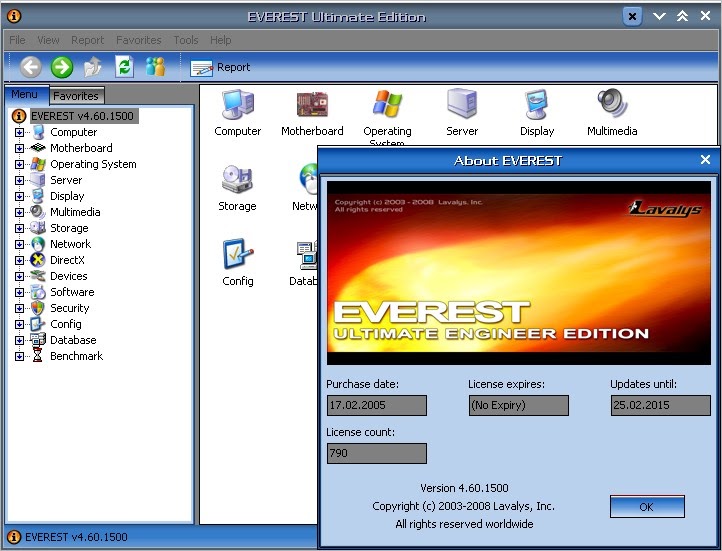
Task: Select the Benchmark tree entry
Action: [x=76, y=356]
